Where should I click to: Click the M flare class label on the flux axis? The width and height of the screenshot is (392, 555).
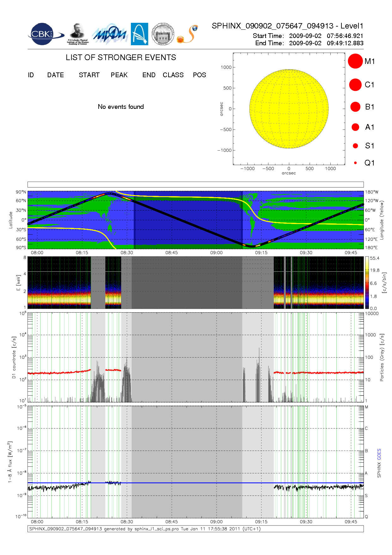pos(367,407)
